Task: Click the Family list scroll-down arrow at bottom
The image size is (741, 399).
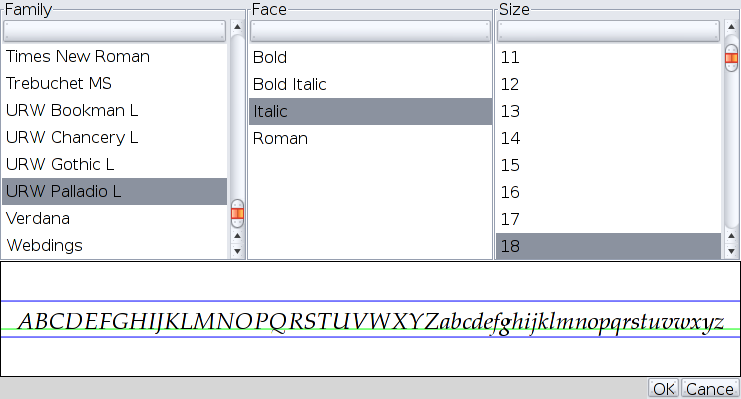Action: click(x=237, y=252)
